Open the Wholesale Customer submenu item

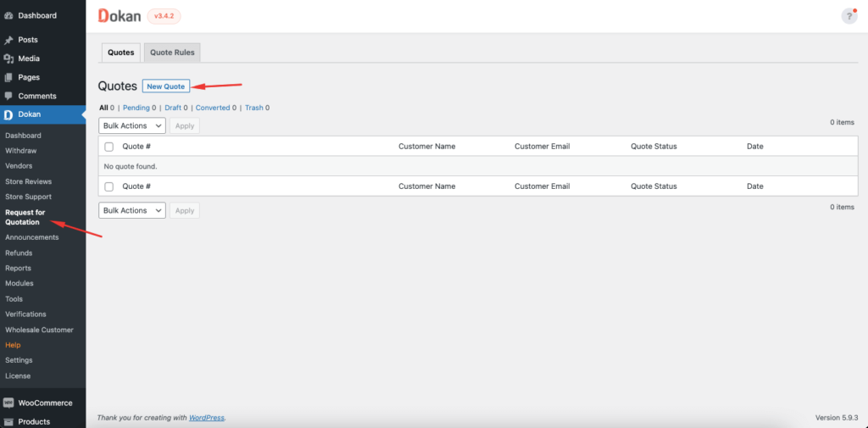(39, 330)
